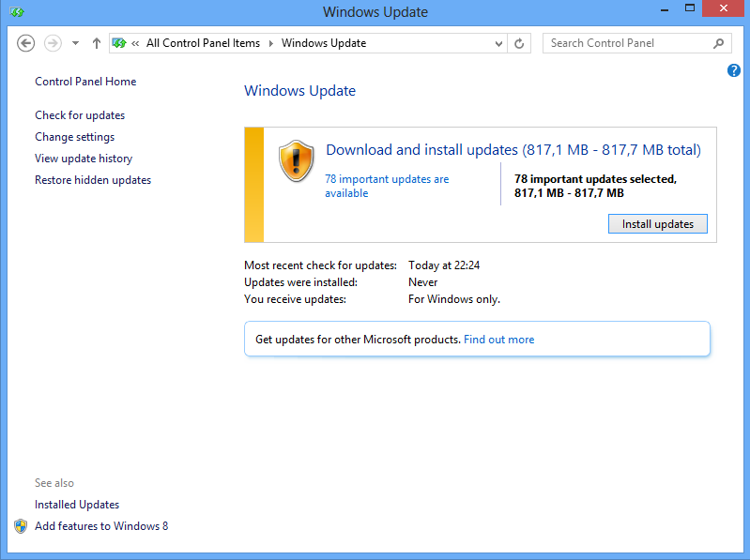Click the back navigation arrow
This screenshot has height=560, width=750.
click(x=26, y=43)
